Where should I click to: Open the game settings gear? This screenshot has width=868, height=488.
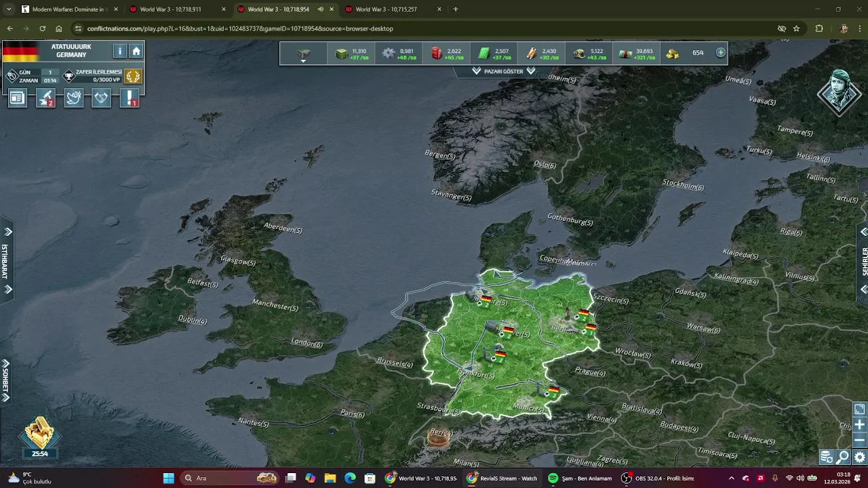coord(859,457)
